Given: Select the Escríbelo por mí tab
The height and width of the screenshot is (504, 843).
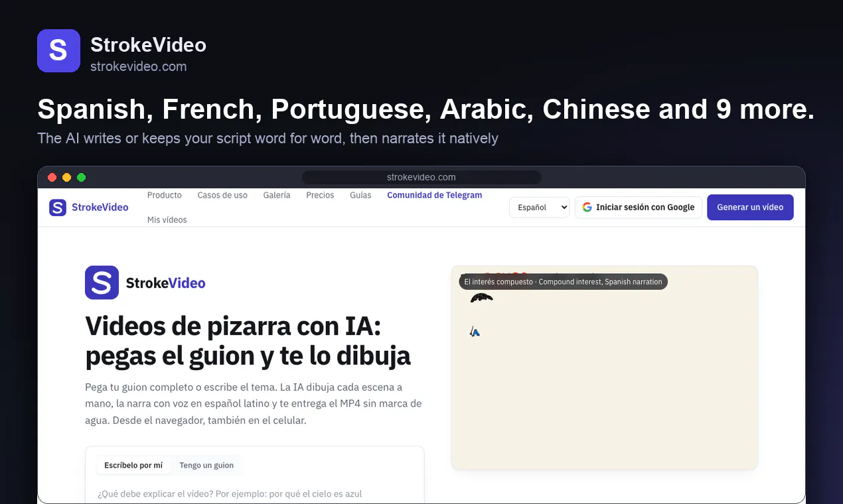Looking at the screenshot, I should pos(133,465).
